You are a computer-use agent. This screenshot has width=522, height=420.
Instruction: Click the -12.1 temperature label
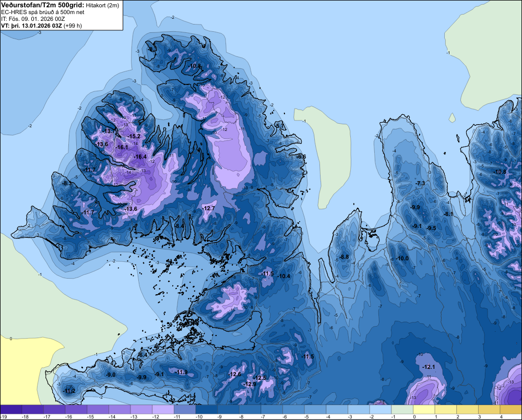pos(429,367)
